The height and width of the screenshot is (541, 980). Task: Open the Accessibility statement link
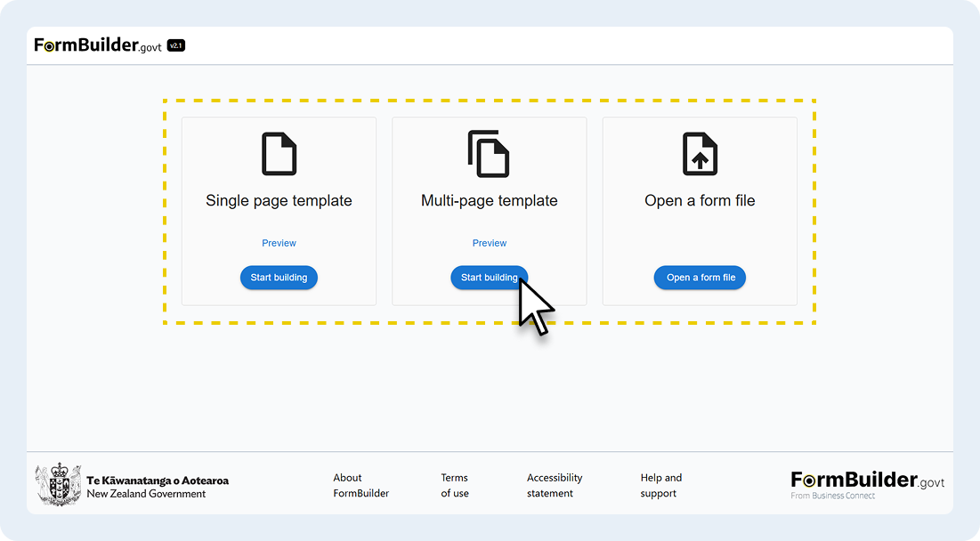click(x=555, y=486)
